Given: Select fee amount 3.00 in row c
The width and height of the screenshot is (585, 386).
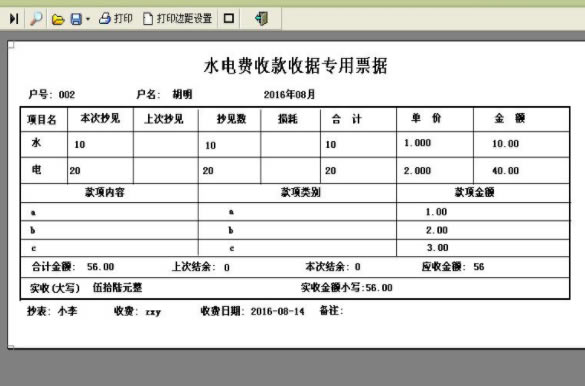Looking at the screenshot, I should pos(438,248).
